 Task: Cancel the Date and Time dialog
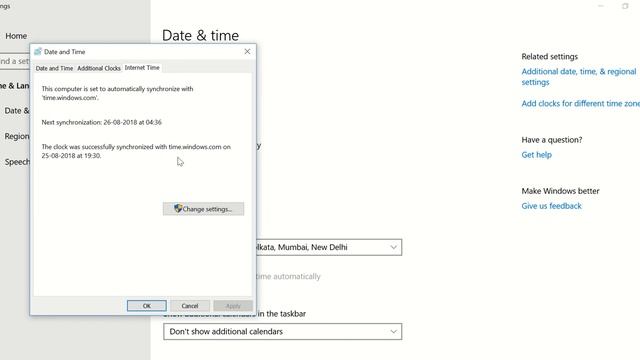pos(190,306)
